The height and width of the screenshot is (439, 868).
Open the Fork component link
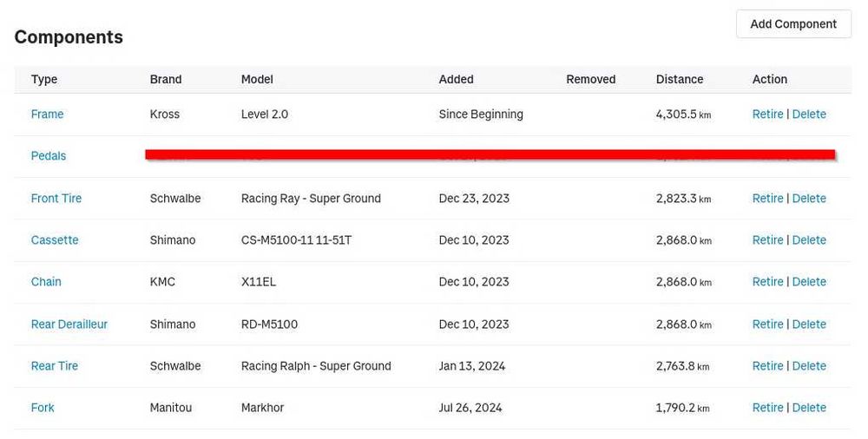(43, 408)
